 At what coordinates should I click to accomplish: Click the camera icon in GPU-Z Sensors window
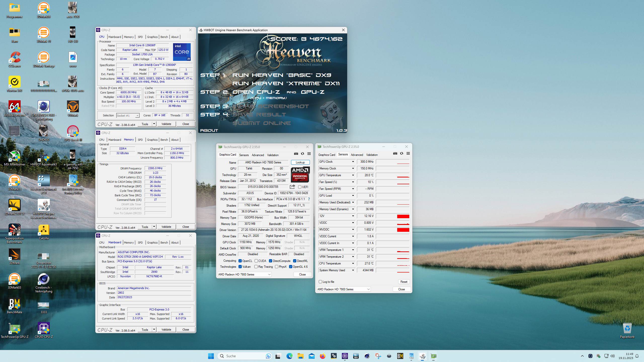(395, 153)
